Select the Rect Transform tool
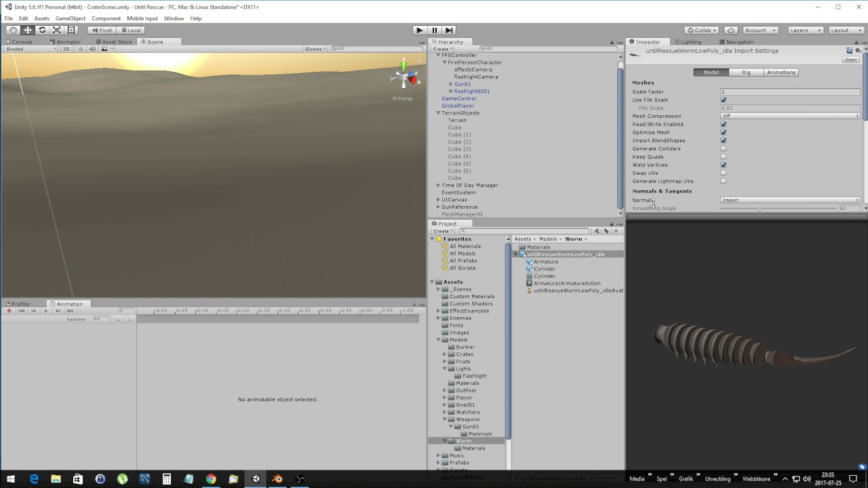 [x=71, y=30]
